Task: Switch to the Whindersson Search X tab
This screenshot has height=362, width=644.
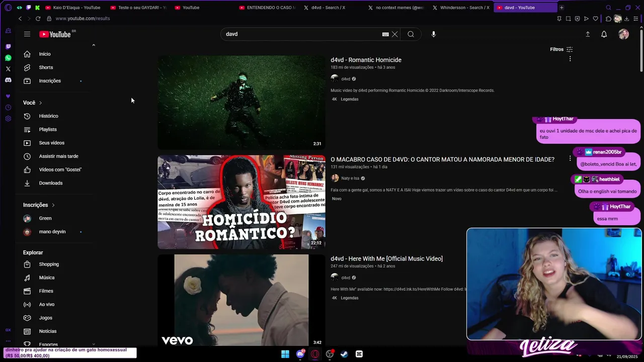Action: pos(461,8)
